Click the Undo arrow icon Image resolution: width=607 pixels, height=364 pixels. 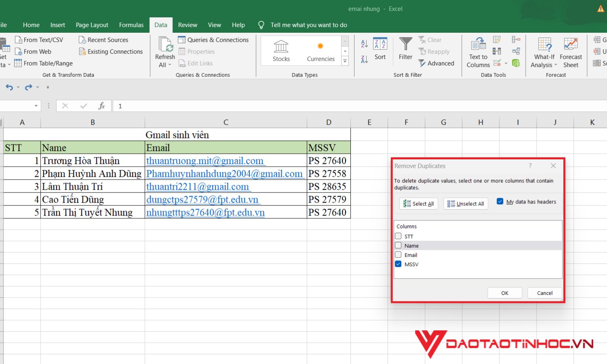point(9,87)
